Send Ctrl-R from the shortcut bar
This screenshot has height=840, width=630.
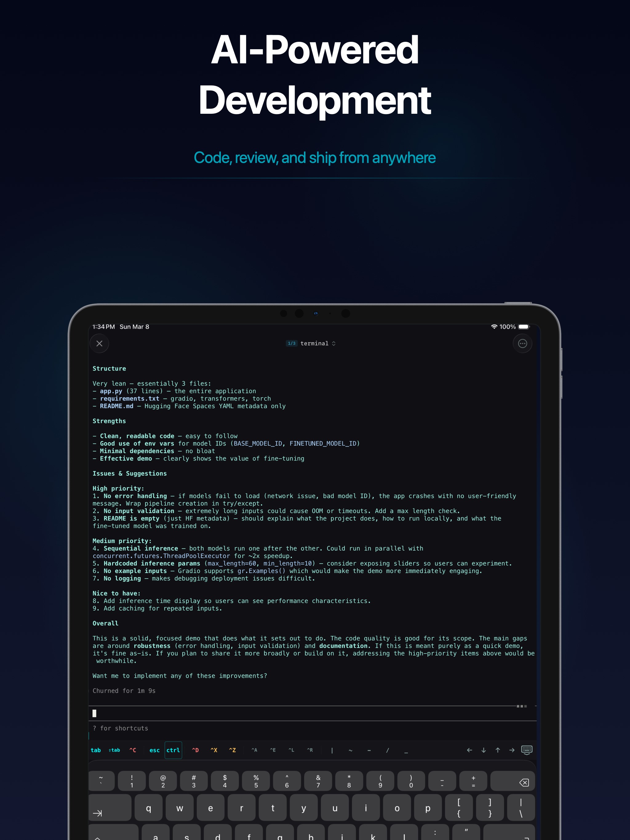coord(310,750)
